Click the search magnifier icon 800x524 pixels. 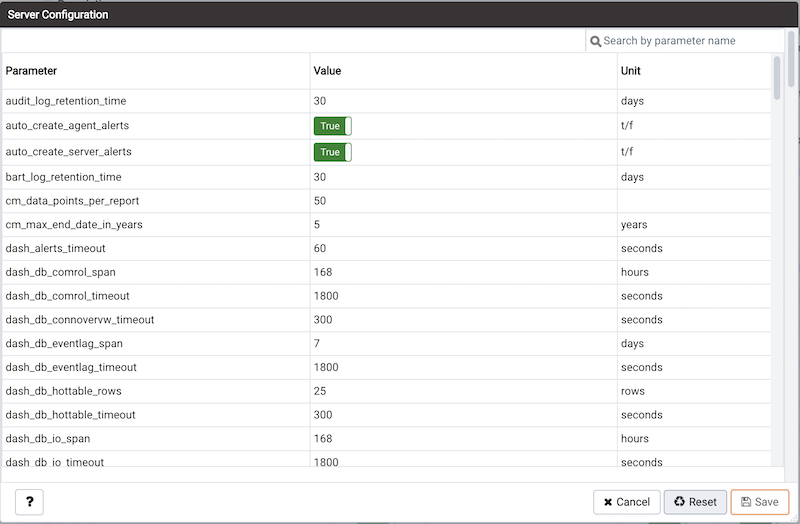pyautogui.click(x=595, y=41)
